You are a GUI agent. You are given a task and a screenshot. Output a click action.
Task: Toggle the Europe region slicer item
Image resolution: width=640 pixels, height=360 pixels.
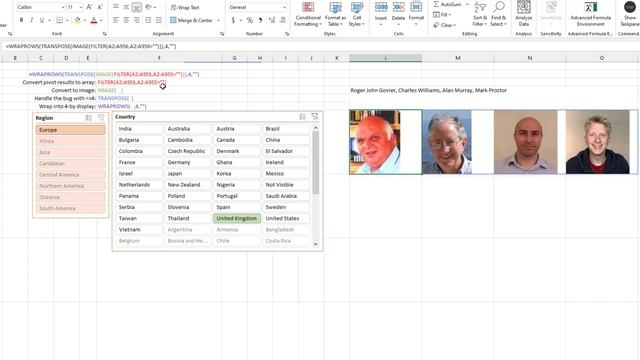point(70,130)
